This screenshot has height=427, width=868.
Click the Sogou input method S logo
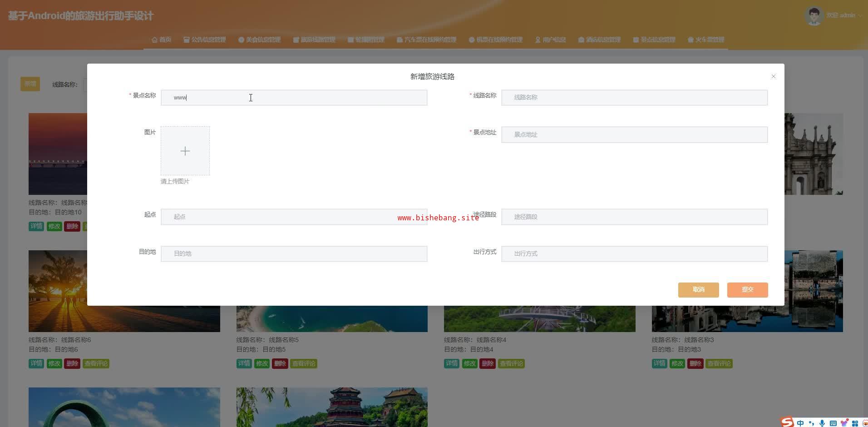pos(787,422)
